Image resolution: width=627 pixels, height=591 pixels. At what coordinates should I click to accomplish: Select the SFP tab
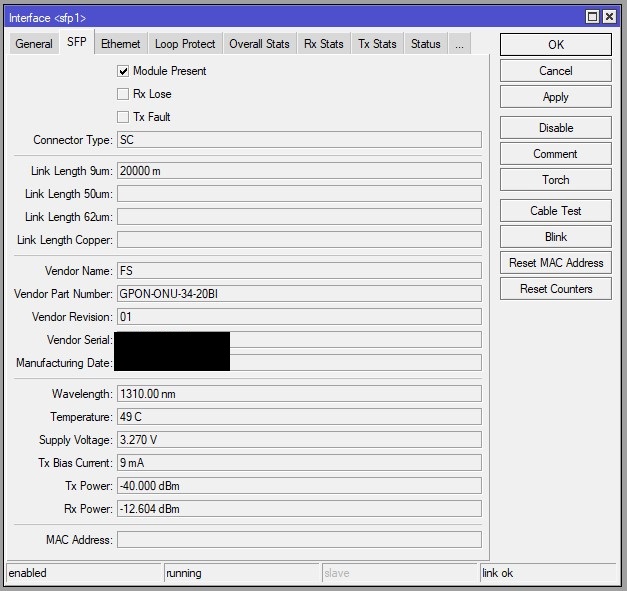(77, 42)
